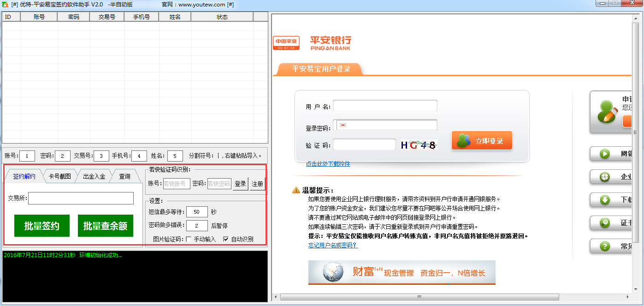Click the 交易号 column header

(x=107, y=17)
